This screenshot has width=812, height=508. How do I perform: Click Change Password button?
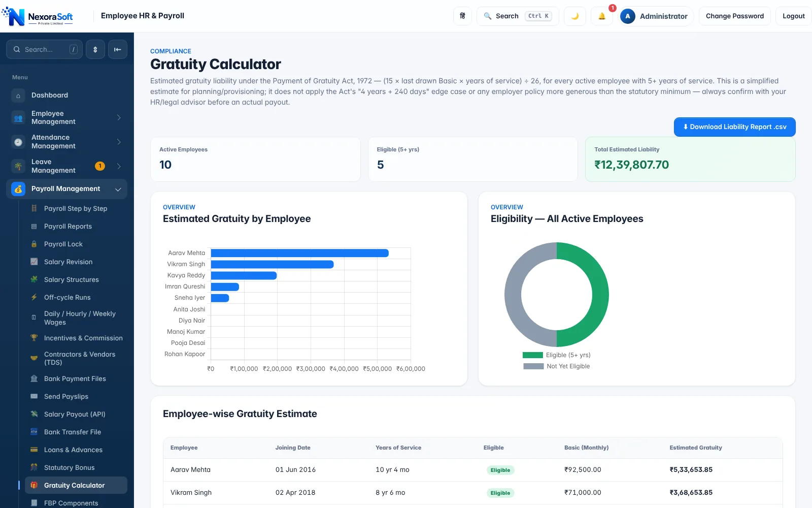[x=734, y=16]
